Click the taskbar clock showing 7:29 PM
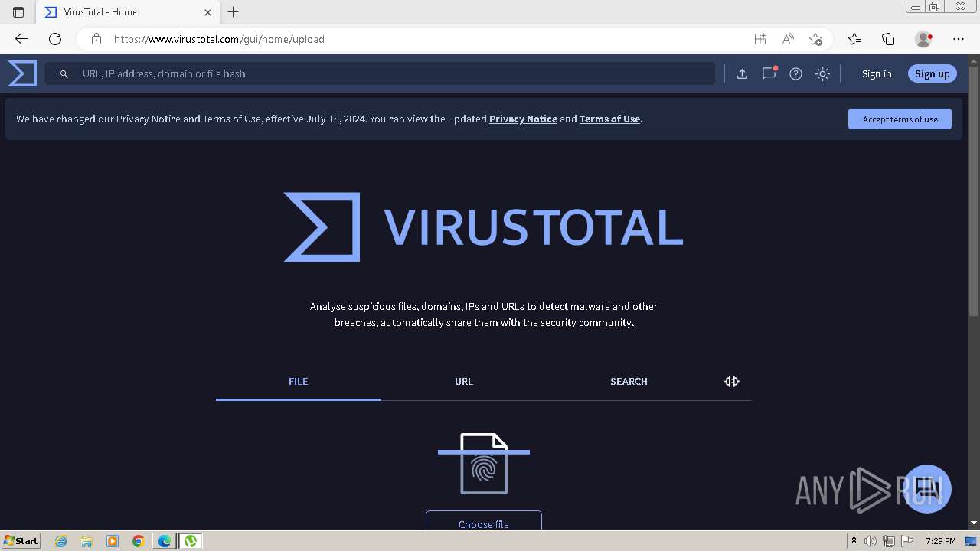Screen dimensions: 980x551 click(941, 541)
